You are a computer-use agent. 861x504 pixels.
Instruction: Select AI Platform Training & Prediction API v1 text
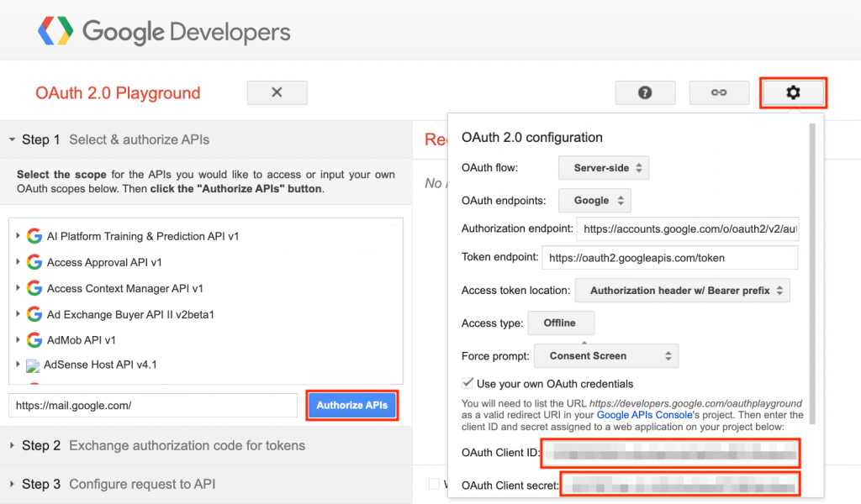click(143, 236)
